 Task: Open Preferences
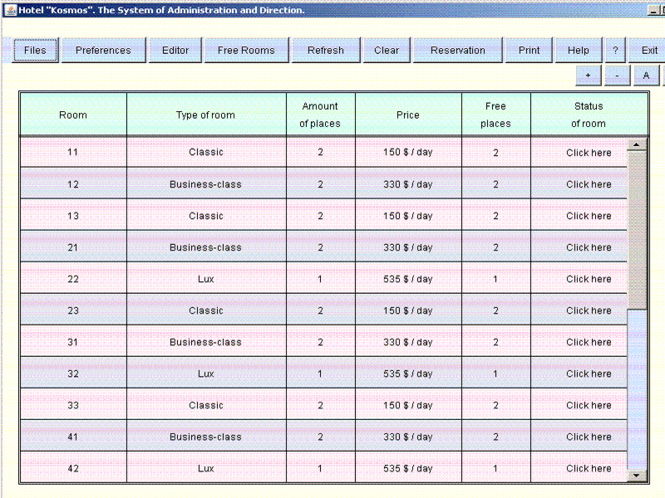point(103,50)
